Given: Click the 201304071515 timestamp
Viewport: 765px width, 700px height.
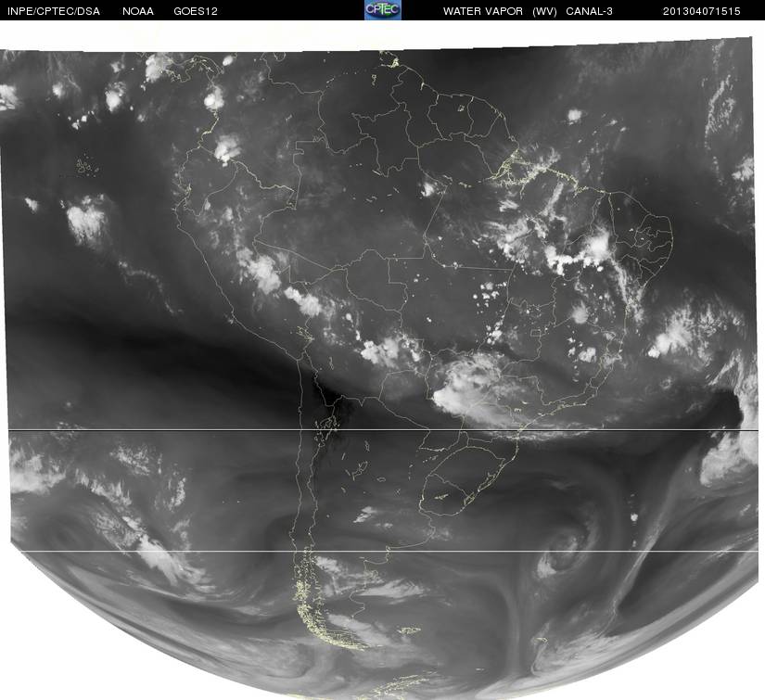Looking at the screenshot, I should coord(702,11).
